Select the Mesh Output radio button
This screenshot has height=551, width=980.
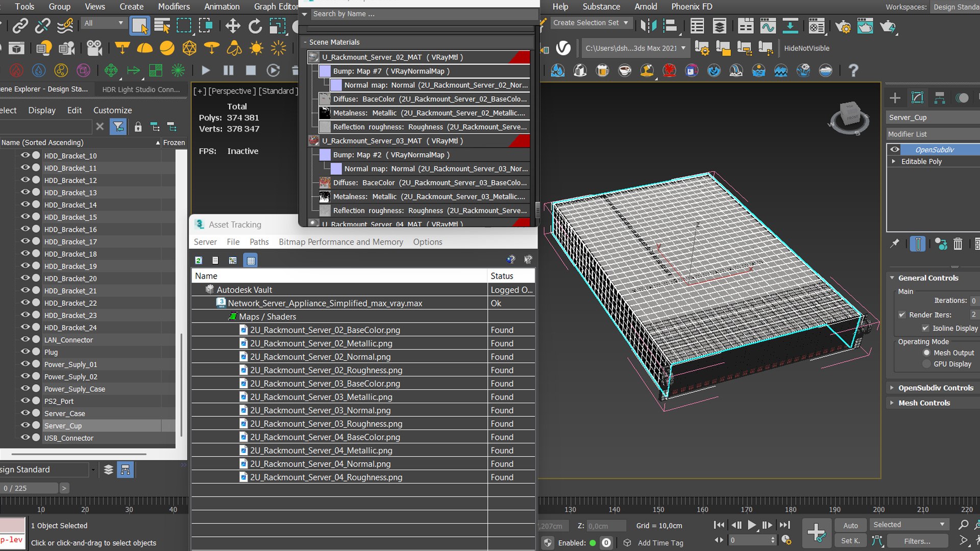[926, 353]
